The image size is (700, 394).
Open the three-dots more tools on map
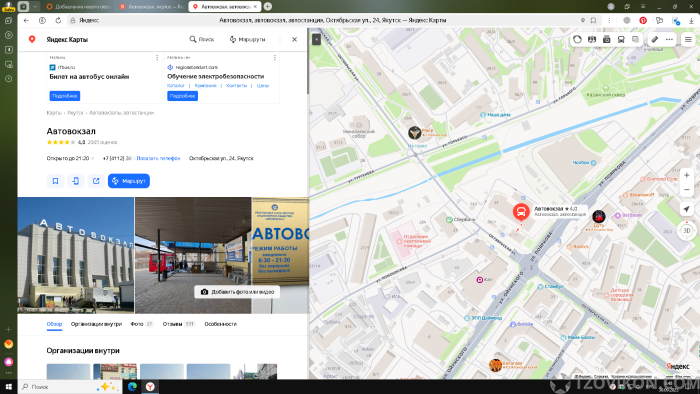point(669,39)
